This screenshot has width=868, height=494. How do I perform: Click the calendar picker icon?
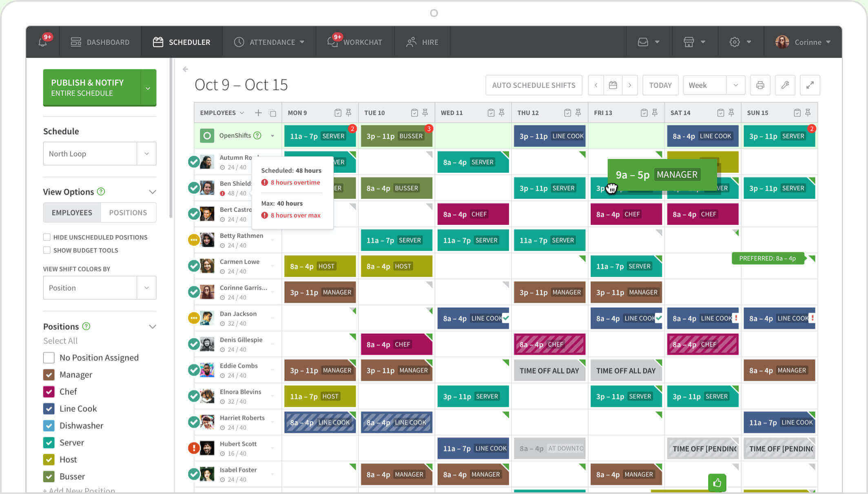coord(613,85)
